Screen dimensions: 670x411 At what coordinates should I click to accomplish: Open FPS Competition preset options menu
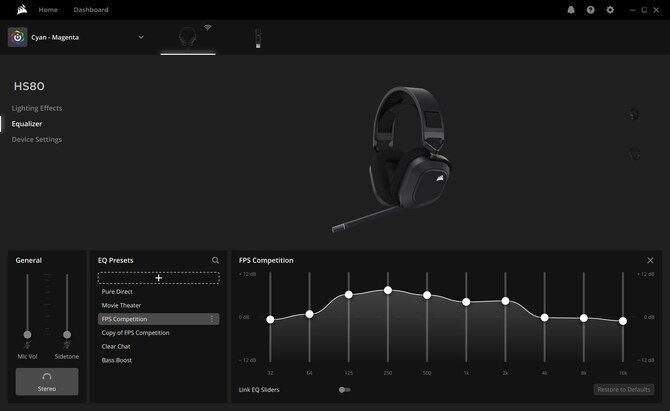coord(212,319)
